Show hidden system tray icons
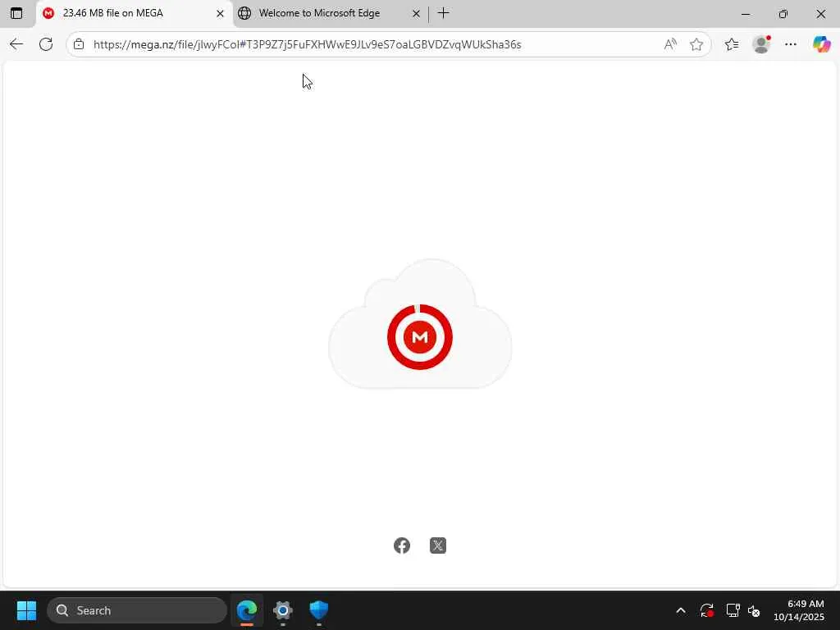The image size is (840, 630). click(x=681, y=610)
